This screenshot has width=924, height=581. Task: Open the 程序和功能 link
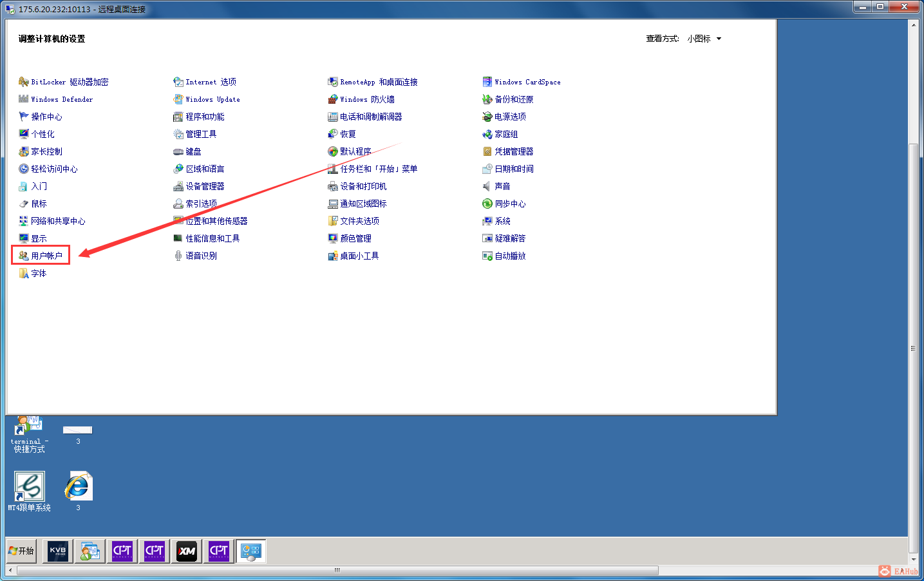tap(205, 117)
